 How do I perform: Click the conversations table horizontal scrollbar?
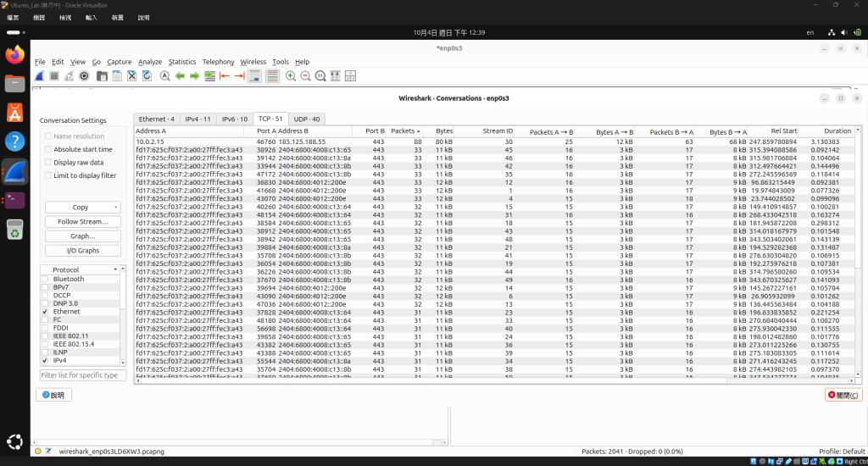point(493,380)
